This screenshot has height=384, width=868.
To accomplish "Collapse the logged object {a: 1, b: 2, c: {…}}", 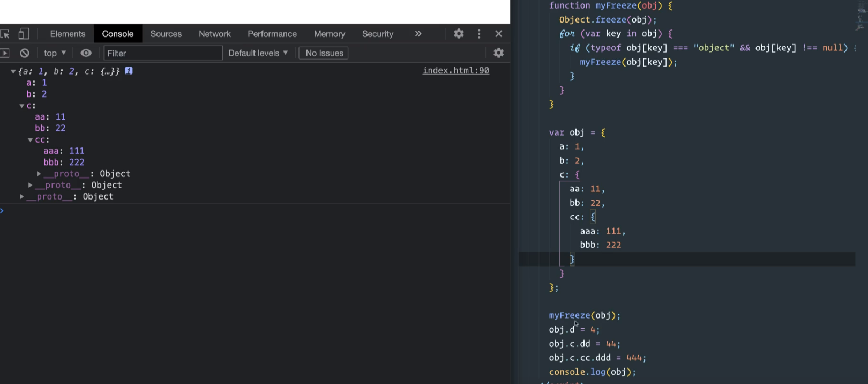I will point(13,71).
